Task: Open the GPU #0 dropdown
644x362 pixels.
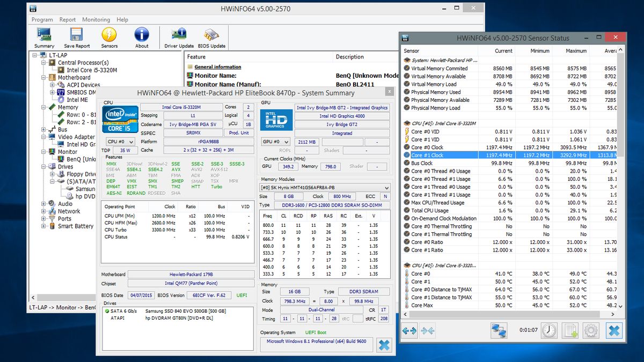Action: tap(276, 142)
